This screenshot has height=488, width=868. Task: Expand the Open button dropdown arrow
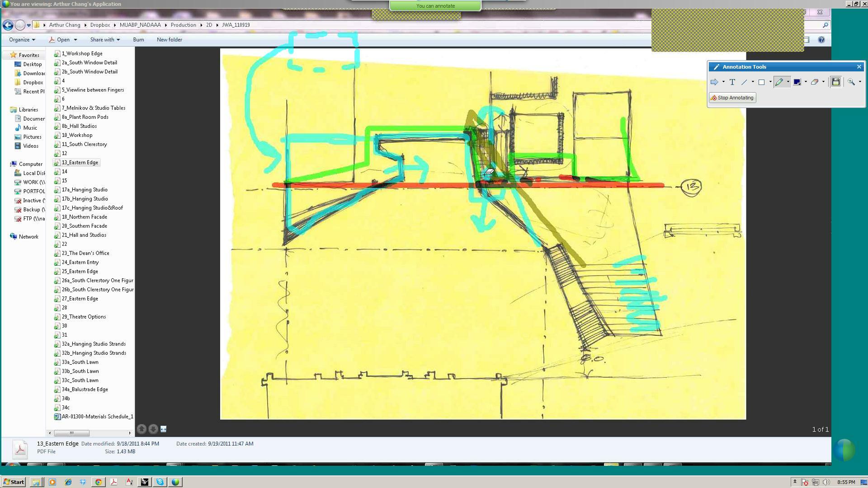pos(75,40)
